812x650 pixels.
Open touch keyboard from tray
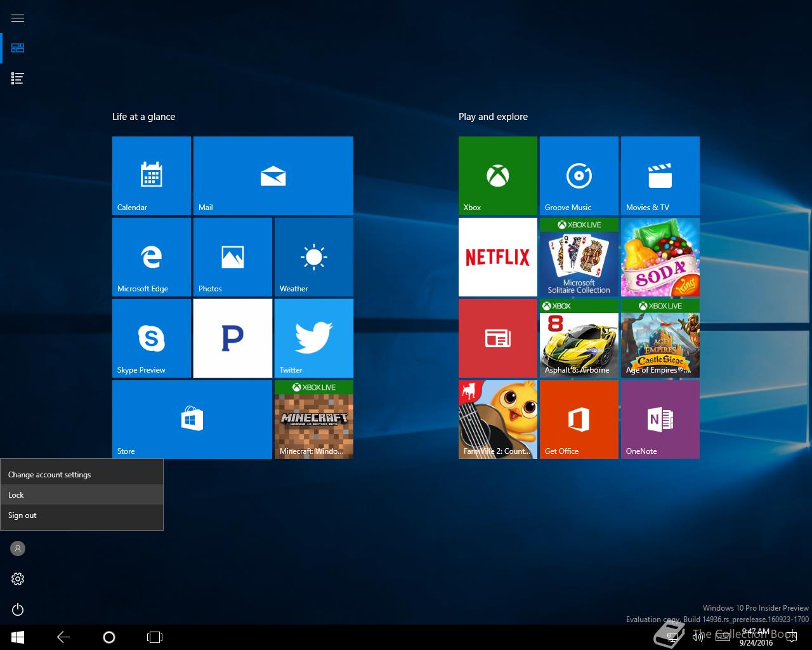click(723, 637)
